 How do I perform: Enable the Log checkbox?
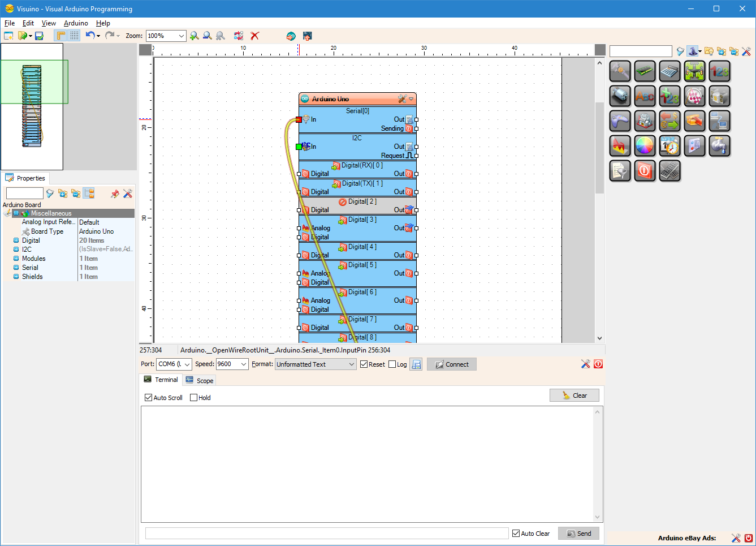392,364
